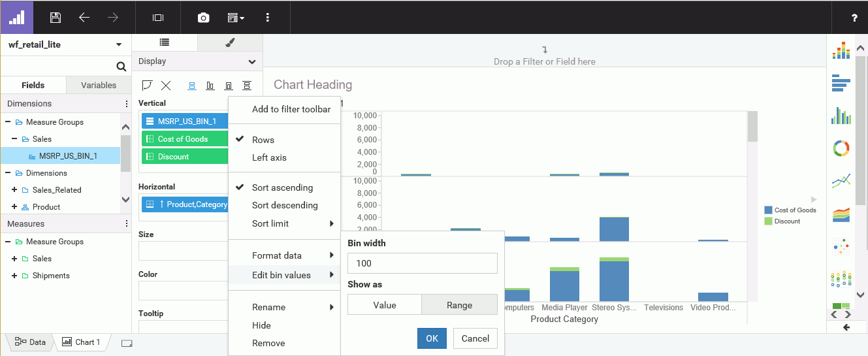
Task: Switch to the paintbrush format tab
Action: coord(230,42)
